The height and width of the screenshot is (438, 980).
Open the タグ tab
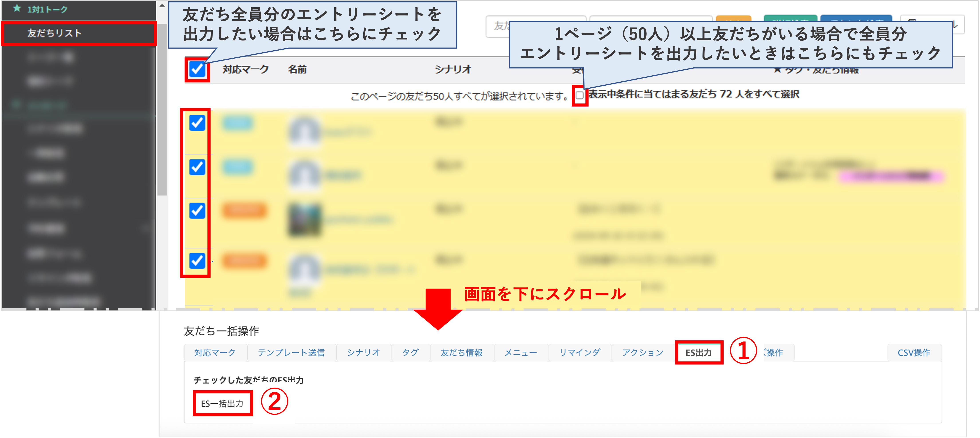click(410, 352)
